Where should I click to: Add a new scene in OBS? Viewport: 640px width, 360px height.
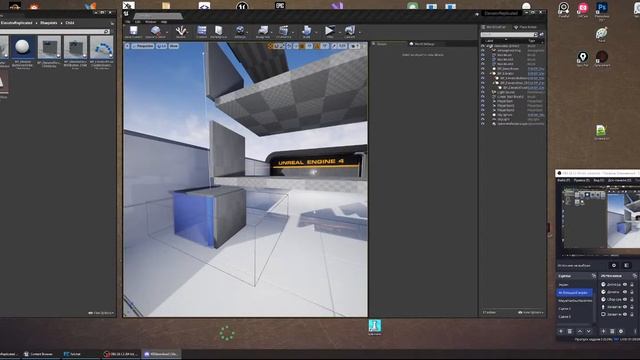pos(561,331)
